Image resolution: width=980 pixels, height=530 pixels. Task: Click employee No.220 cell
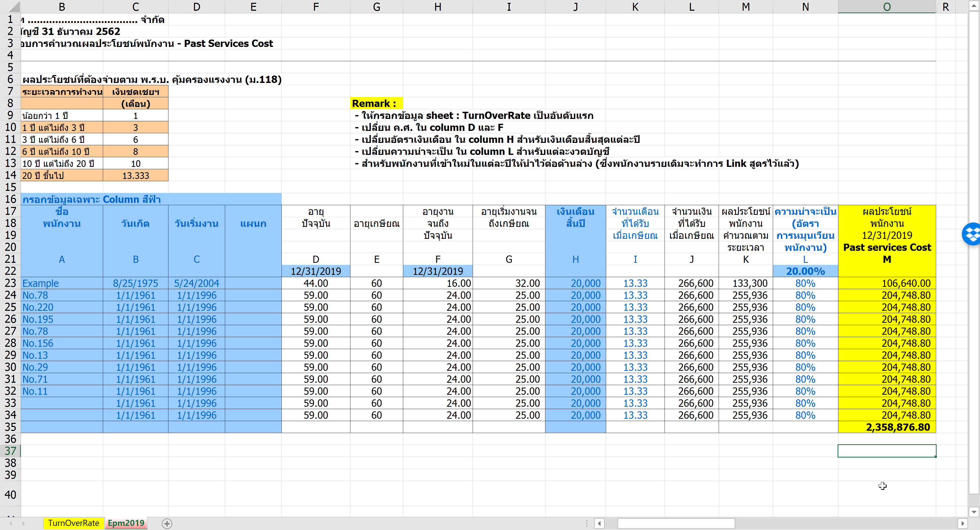tap(62, 307)
